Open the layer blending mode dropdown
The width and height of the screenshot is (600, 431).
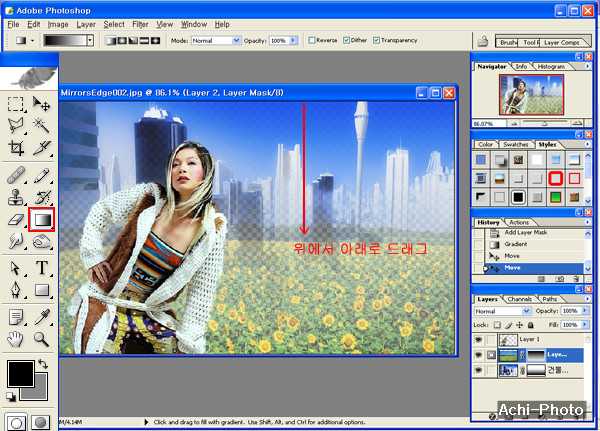click(498, 311)
